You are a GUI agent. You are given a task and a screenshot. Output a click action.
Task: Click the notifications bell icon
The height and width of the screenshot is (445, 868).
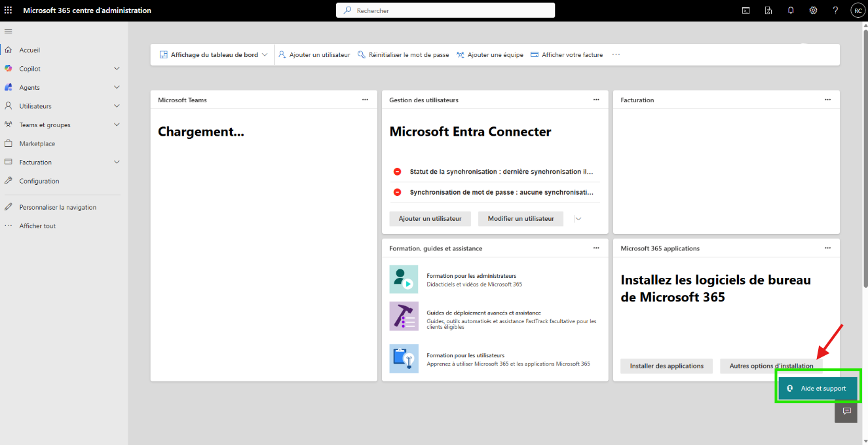[x=791, y=10]
